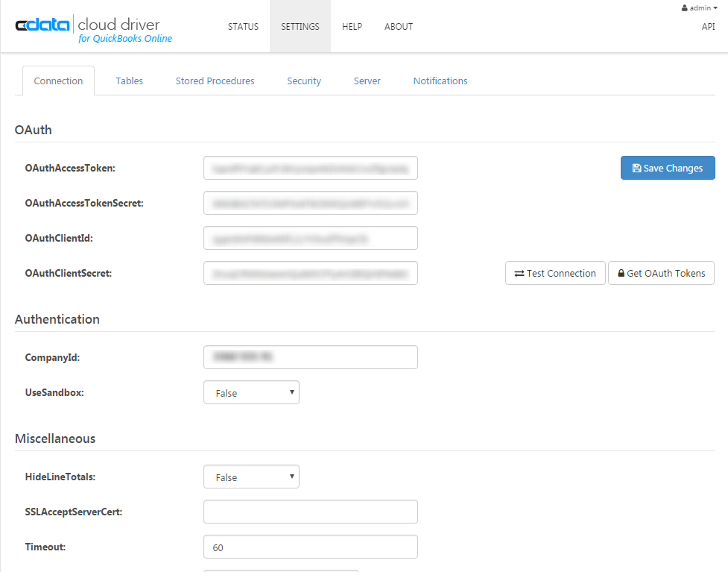Image resolution: width=728 pixels, height=572 pixels.
Task: Click the arrows icon on Test Connection
Action: tap(519, 274)
